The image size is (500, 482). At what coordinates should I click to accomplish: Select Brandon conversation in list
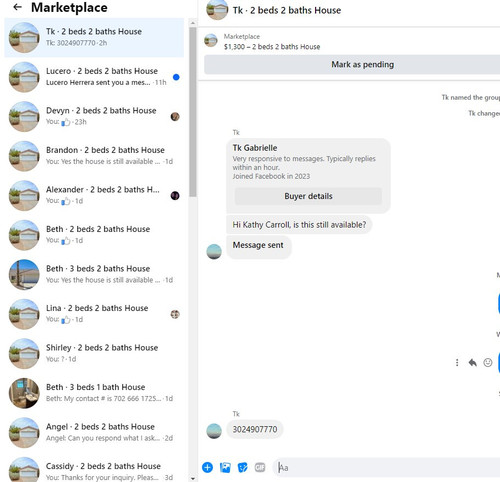coord(94,156)
